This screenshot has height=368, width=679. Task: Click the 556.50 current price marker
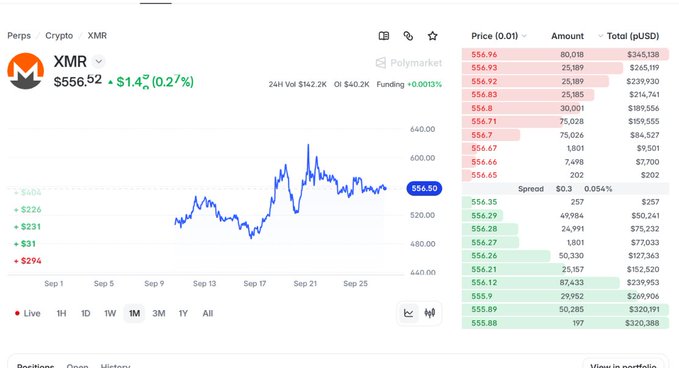pos(424,188)
